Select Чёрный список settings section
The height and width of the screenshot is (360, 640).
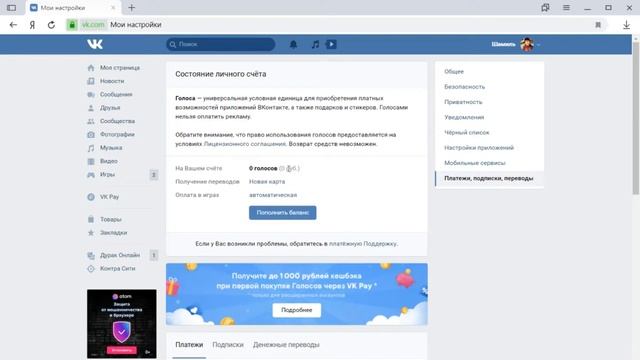coord(467,132)
